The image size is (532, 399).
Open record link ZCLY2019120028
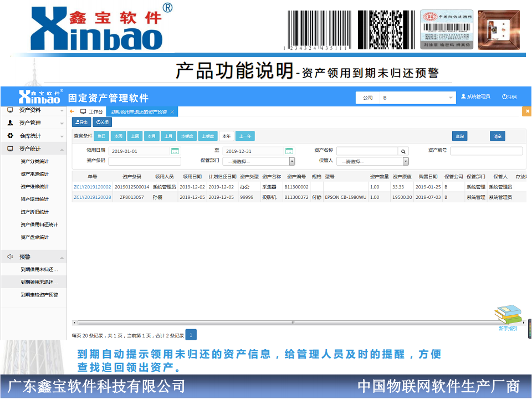point(93,197)
